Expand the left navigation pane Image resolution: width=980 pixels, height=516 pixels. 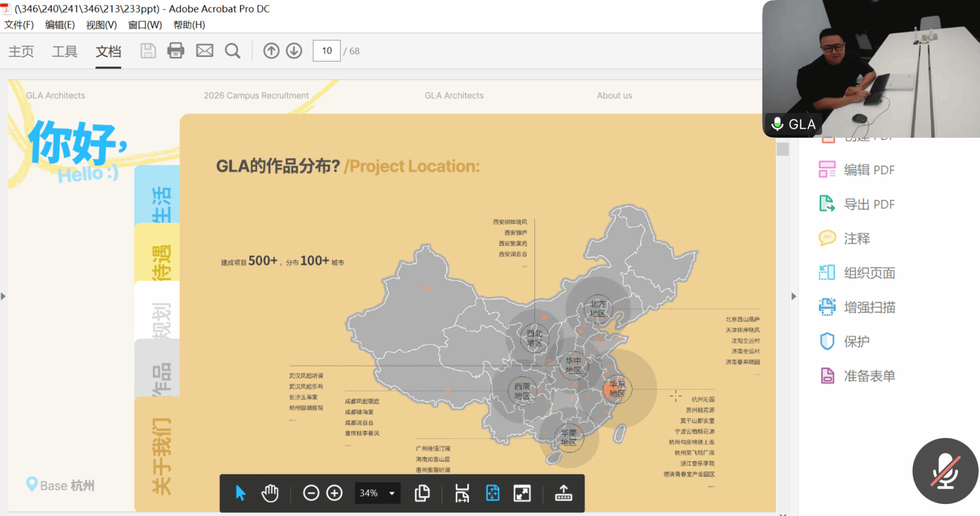(x=3, y=296)
